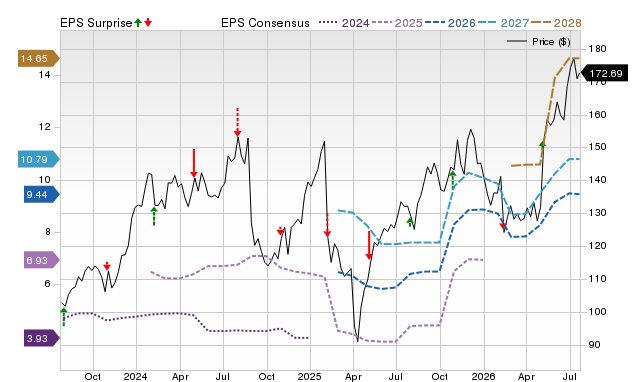Click the 14 label on the EPS axis
Viewport: 640px width, 382px height.
[x=44, y=75]
